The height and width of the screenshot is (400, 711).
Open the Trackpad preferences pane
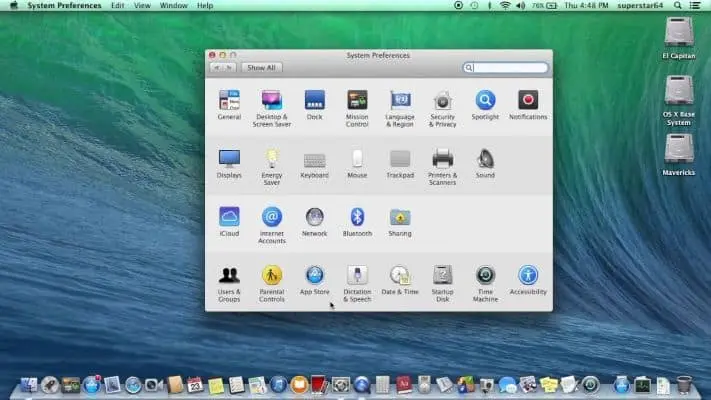coord(399,163)
